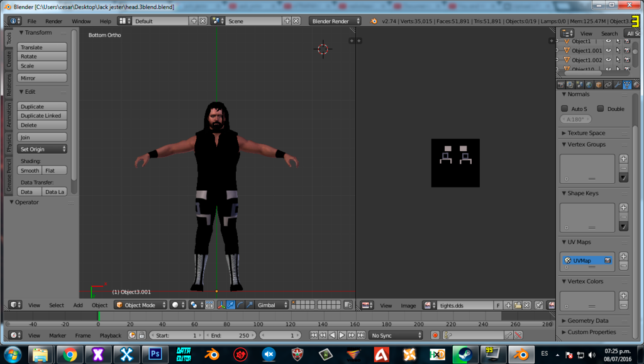Enable the Auto Smooth checkbox
This screenshot has width=644, height=364.
pos(565,109)
